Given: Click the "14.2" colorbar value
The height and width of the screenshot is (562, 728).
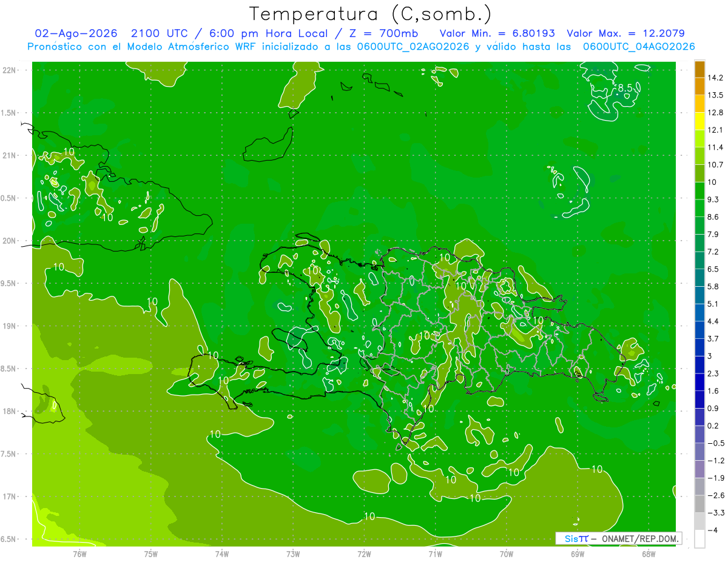Looking at the screenshot, I should [715, 78].
